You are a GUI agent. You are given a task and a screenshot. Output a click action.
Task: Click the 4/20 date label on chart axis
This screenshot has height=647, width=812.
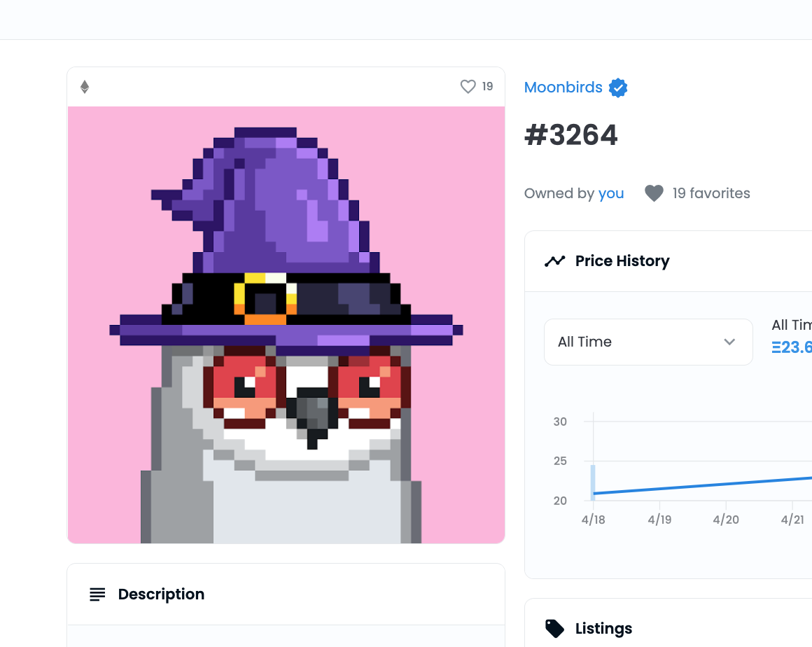point(725,520)
